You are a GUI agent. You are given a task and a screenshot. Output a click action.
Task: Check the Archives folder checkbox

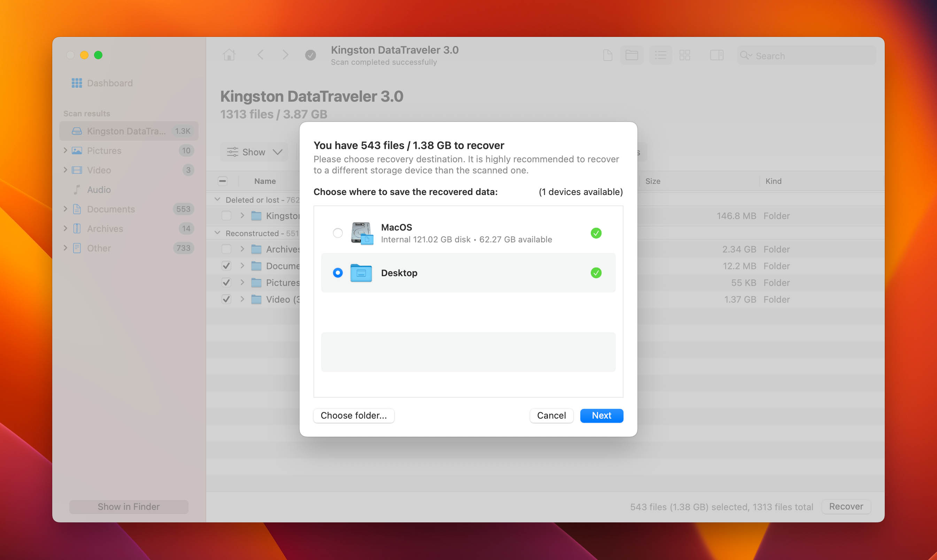pos(226,249)
